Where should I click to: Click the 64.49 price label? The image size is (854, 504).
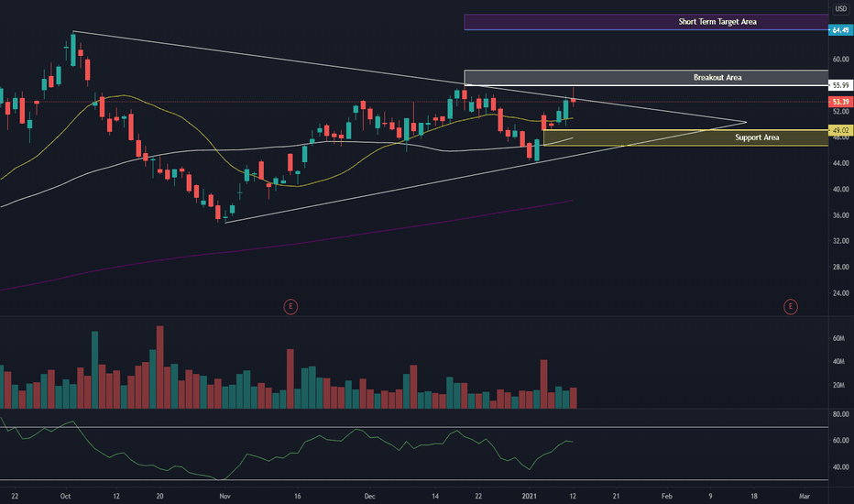840,30
